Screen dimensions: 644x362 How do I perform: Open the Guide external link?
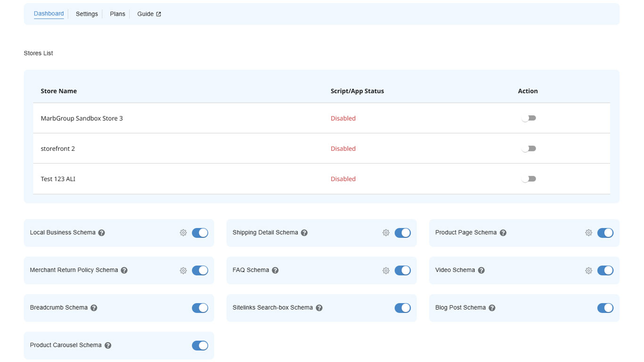149,14
